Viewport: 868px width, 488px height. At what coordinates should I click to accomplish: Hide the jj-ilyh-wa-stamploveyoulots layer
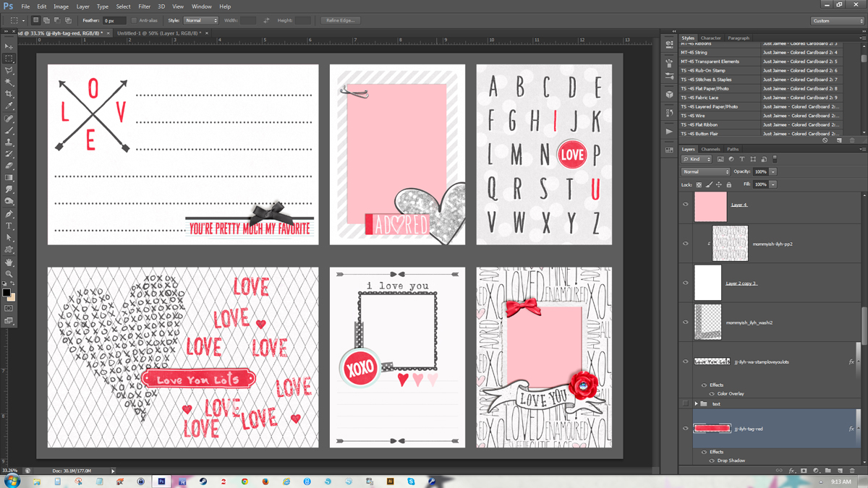686,361
